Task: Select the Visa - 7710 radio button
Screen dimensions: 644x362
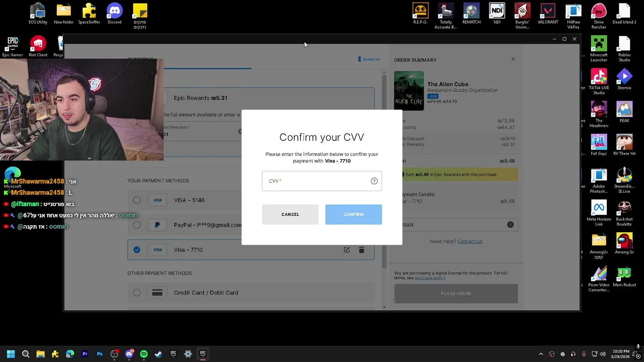Action: tap(137, 250)
